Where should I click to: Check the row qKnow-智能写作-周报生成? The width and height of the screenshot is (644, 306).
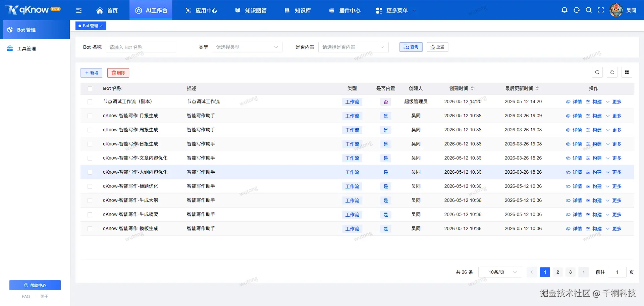(x=90, y=130)
